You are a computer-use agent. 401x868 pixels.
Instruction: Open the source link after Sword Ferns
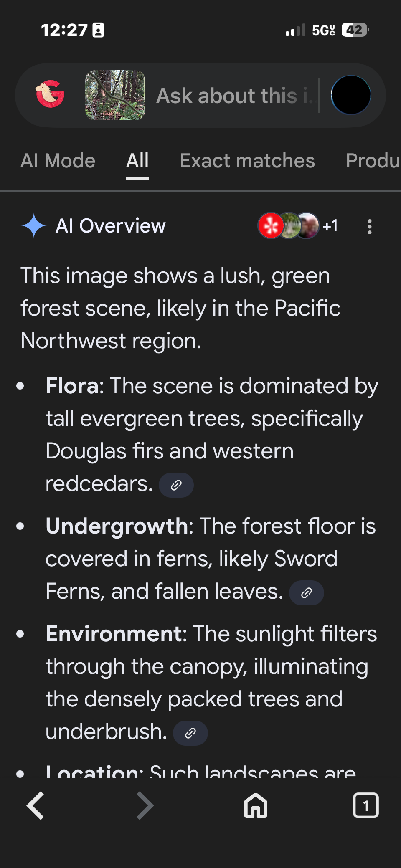pos(306,592)
